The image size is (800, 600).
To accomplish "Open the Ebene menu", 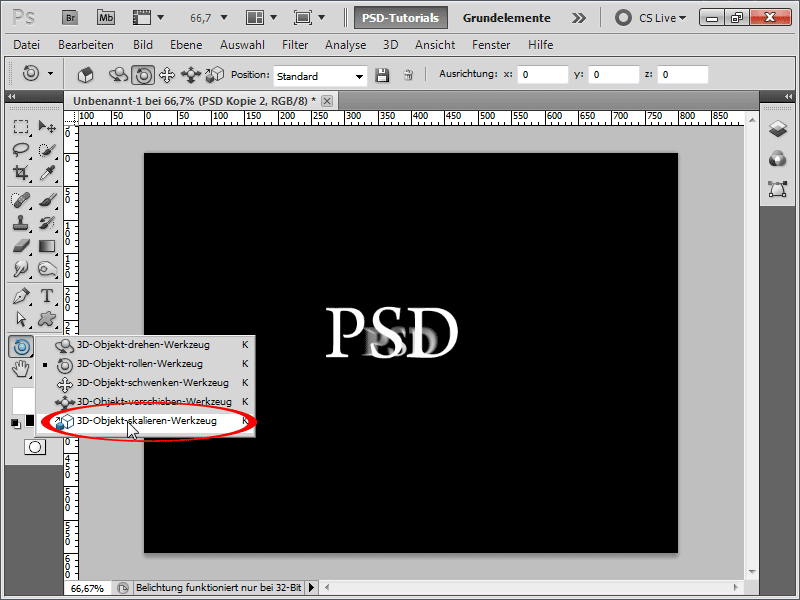I will (186, 45).
